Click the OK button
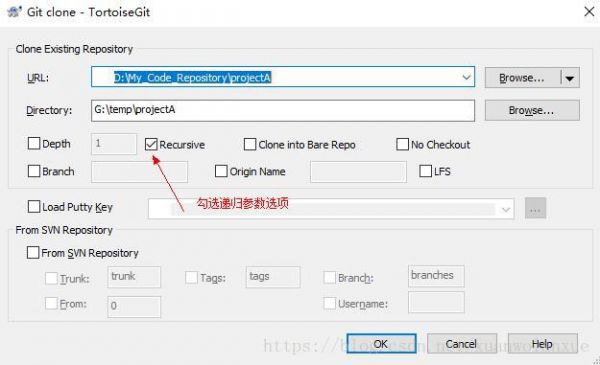This screenshot has width=600, height=365. pyautogui.click(x=381, y=344)
